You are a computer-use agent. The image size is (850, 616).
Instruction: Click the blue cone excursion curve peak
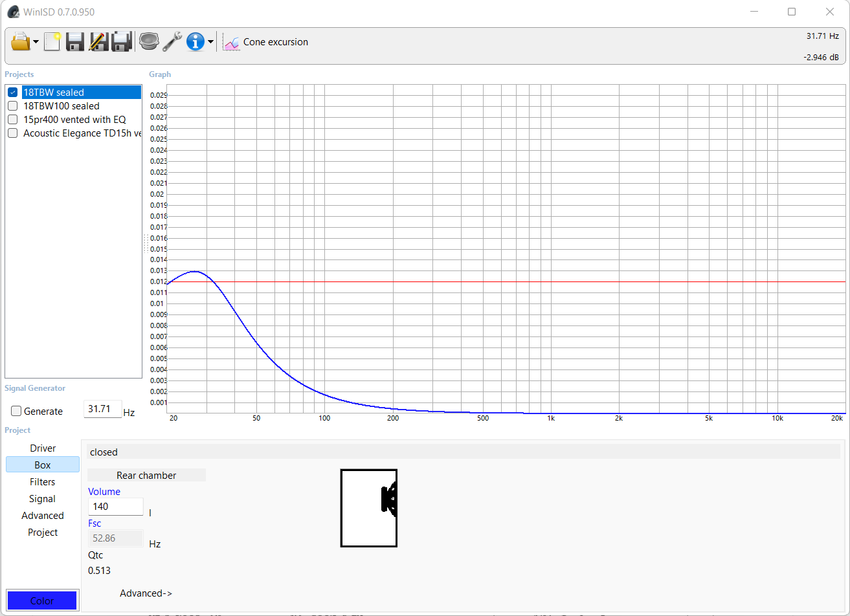(x=194, y=272)
